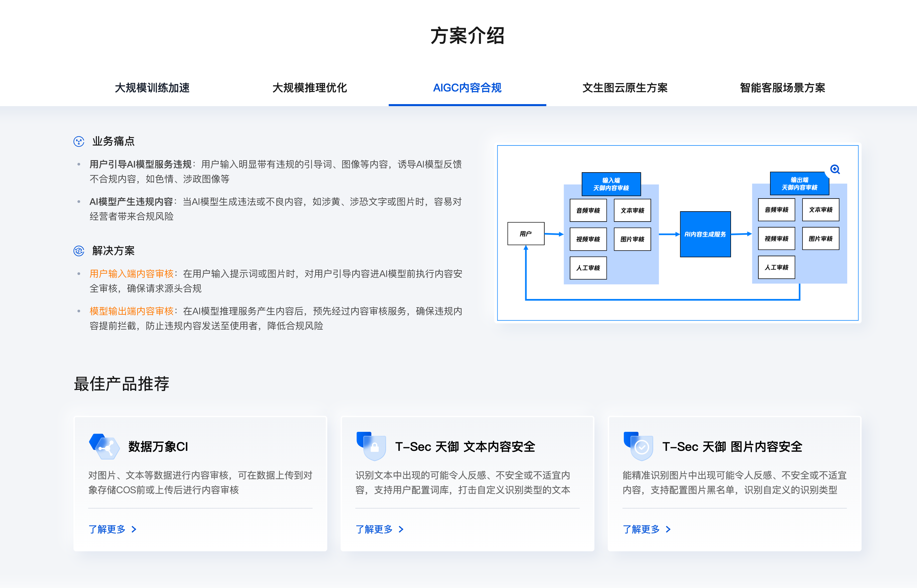Switch to the 大规模推理优化 tab
The height and width of the screenshot is (588, 917).
click(310, 88)
